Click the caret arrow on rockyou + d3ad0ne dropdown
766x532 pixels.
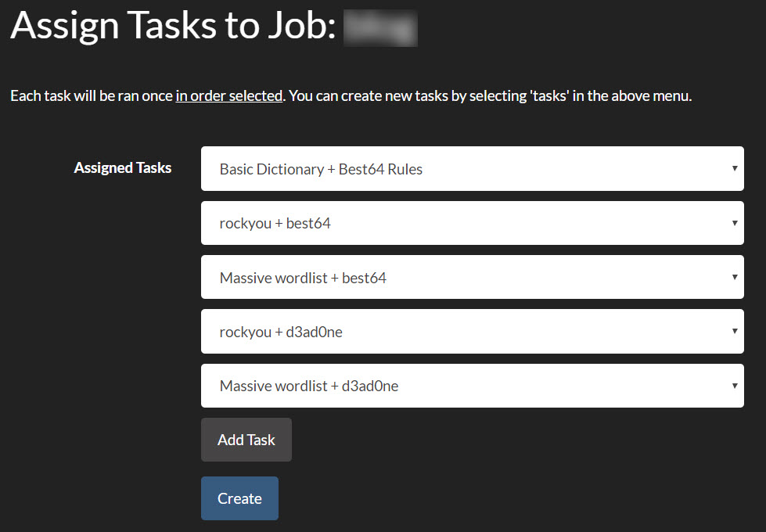734,331
